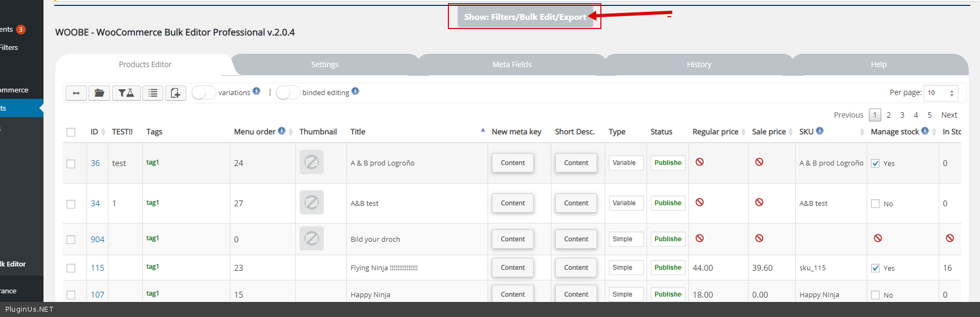The image size is (980, 317).
Task: Open the History tab
Action: 699,64
